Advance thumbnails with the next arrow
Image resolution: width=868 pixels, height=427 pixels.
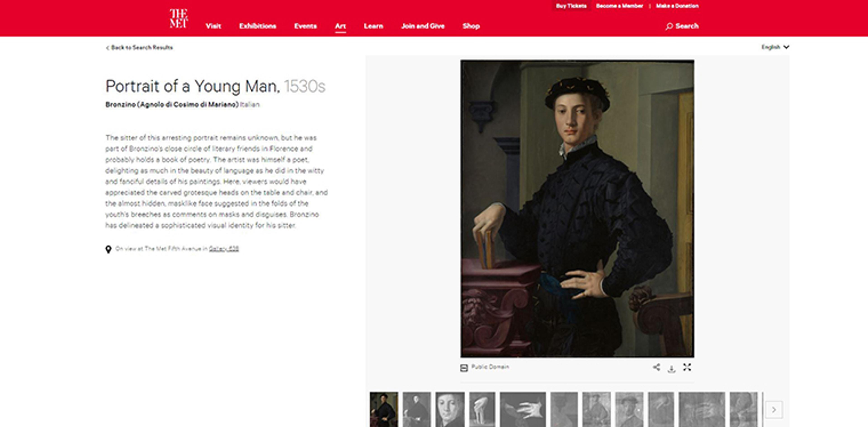pos(774,409)
